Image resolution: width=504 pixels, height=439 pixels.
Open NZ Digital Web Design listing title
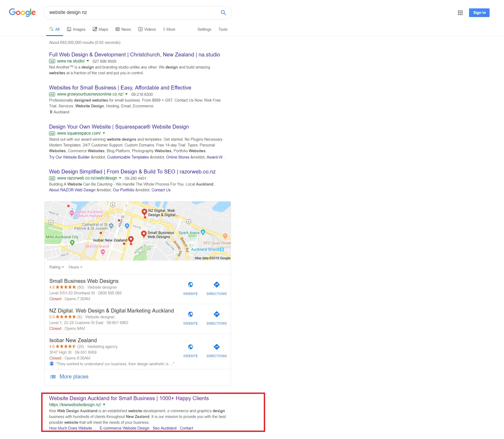(x=112, y=311)
